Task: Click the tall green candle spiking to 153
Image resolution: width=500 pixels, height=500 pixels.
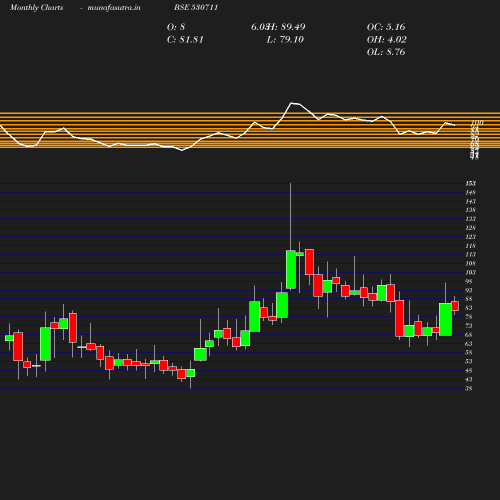Action: [291, 269]
